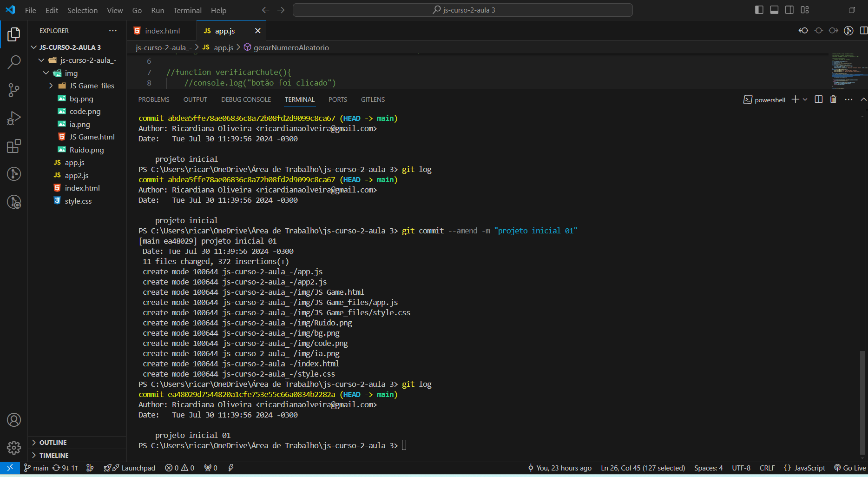Open the Manage gear icon

(x=14, y=448)
